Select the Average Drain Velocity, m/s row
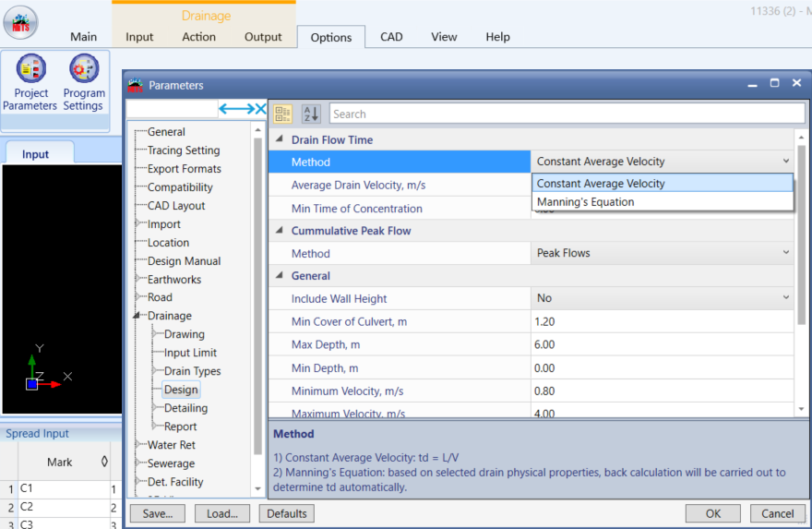This screenshot has height=529, width=812. click(x=400, y=185)
